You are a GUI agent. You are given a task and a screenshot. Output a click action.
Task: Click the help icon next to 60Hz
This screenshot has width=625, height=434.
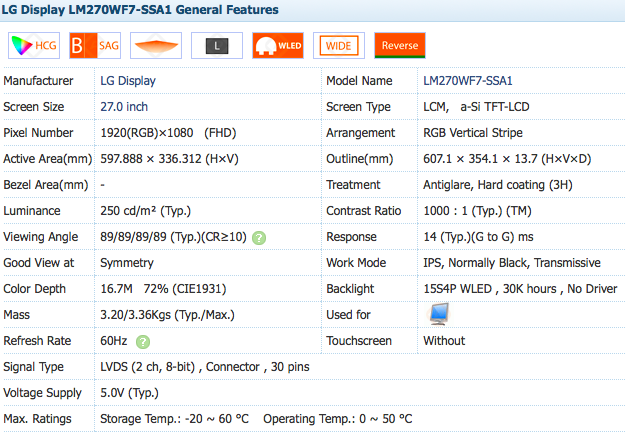[143, 342]
